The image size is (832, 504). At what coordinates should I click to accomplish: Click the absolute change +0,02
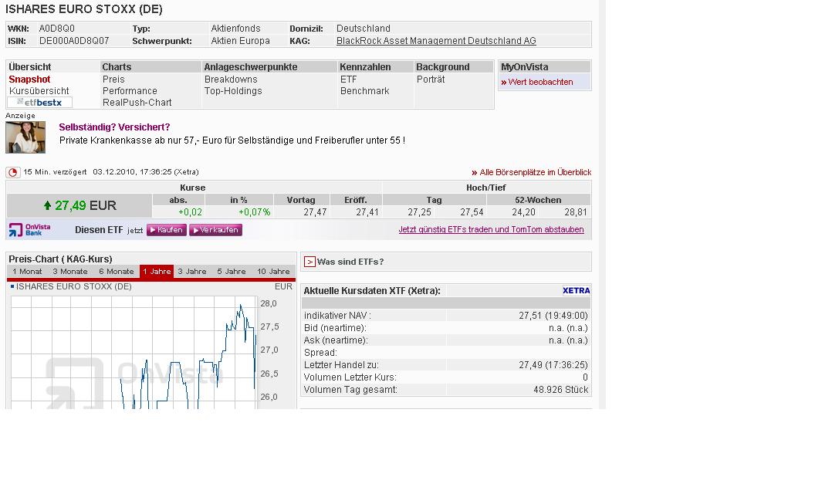coord(190,212)
